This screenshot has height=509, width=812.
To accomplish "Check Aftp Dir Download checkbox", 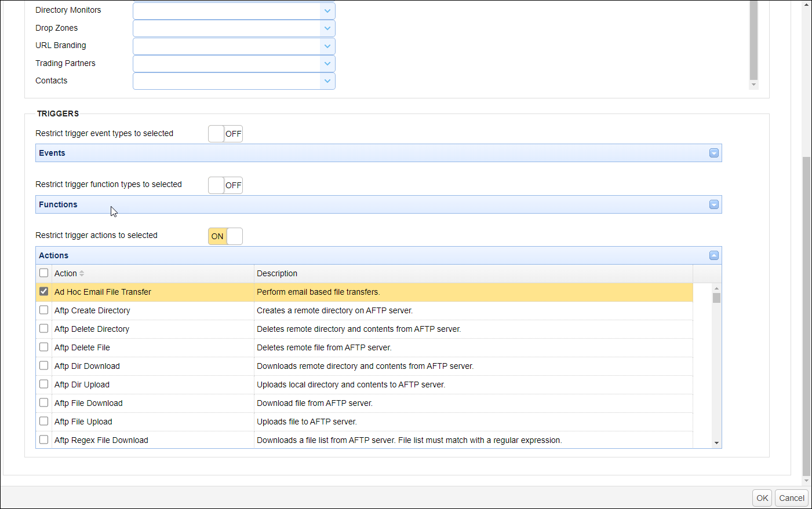I will point(43,365).
